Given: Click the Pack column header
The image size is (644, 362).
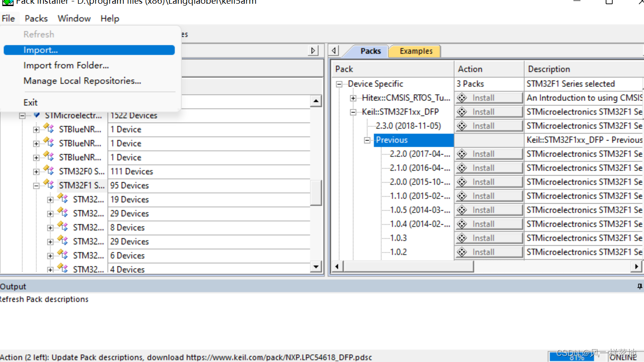Looking at the screenshot, I should point(392,69).
